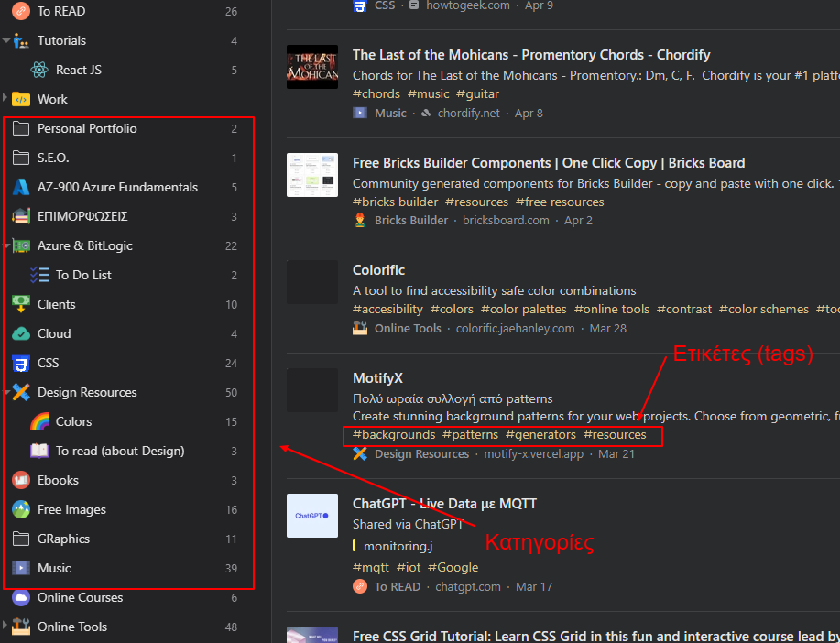Click the ChatGPT bookmark thumbnail
The height and width of the screenshot is (643, 840).
click(312, 516)
